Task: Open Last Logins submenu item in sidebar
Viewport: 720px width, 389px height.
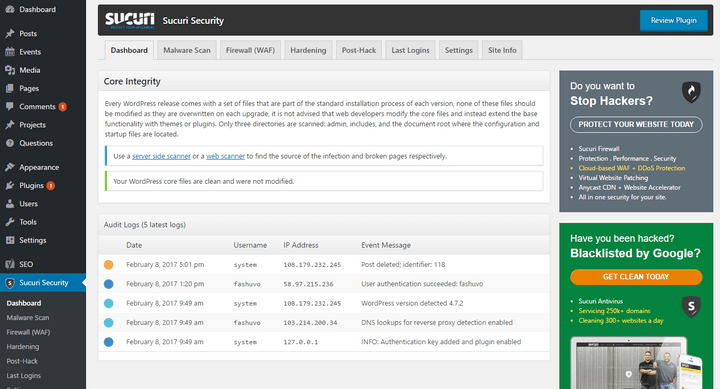Action: click(23, 376)
